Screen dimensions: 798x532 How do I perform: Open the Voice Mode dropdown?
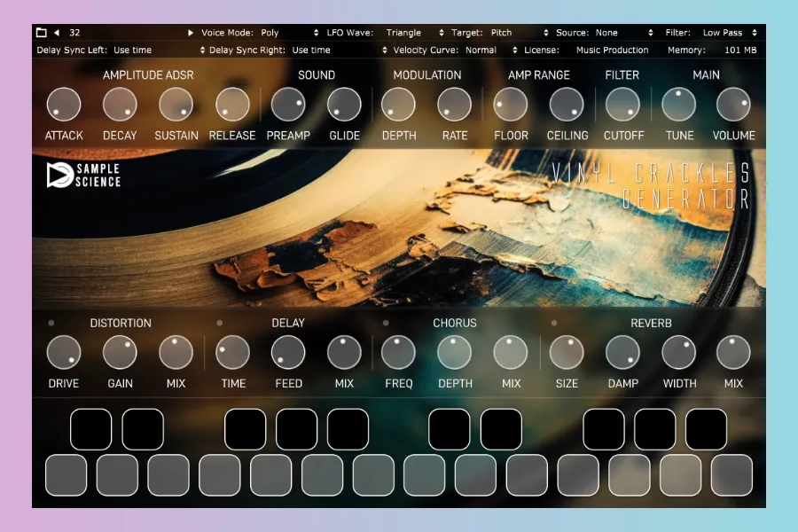(259, 33)
